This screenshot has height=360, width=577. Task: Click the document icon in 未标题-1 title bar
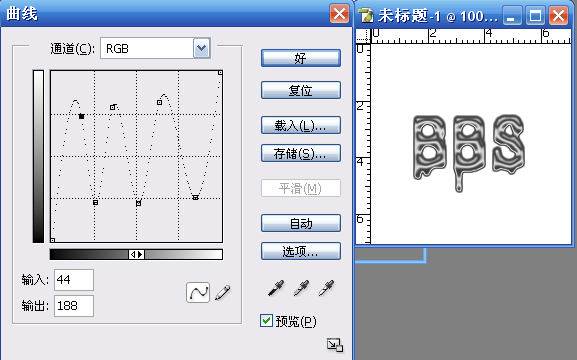coord(366,15)
